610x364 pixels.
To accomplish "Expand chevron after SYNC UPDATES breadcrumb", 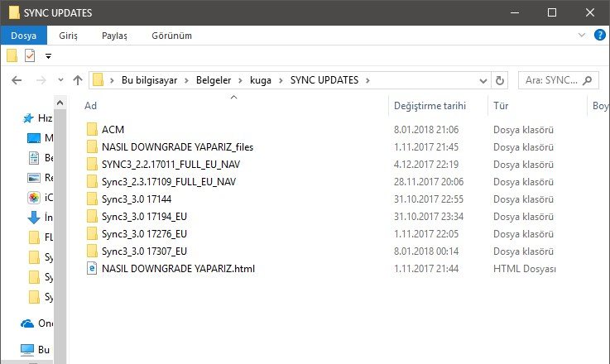I will pyautogui.click(x=367, y=80).
